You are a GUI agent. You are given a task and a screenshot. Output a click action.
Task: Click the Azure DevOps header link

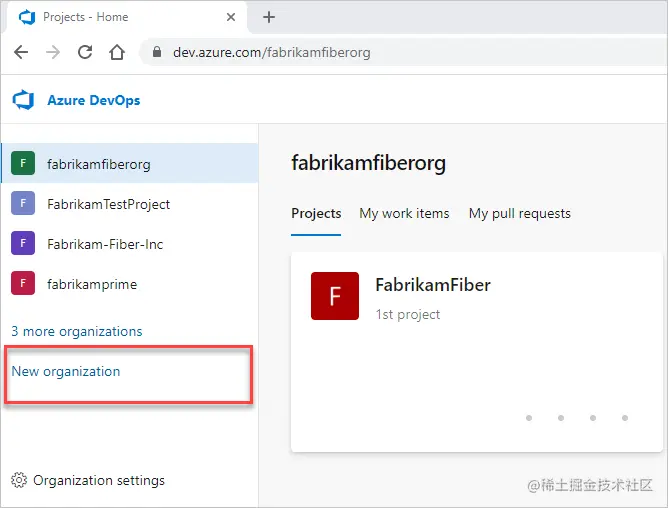tap(94, 100)
